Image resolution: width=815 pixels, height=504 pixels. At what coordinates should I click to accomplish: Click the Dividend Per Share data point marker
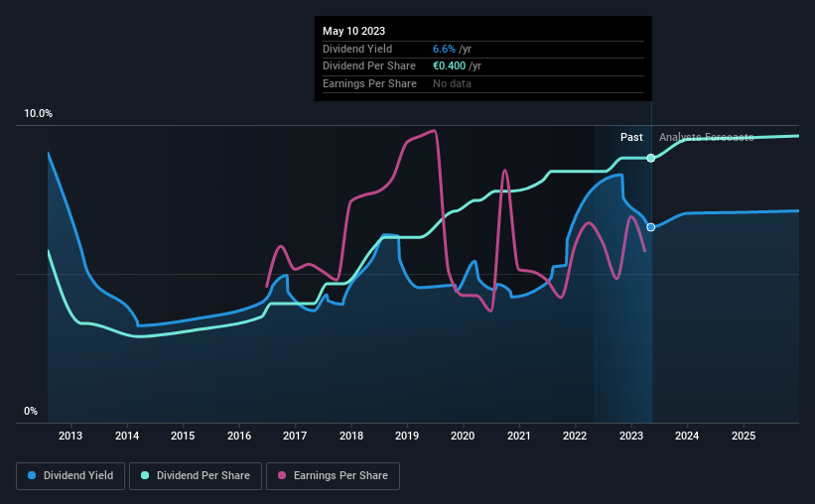click(651, 158)
